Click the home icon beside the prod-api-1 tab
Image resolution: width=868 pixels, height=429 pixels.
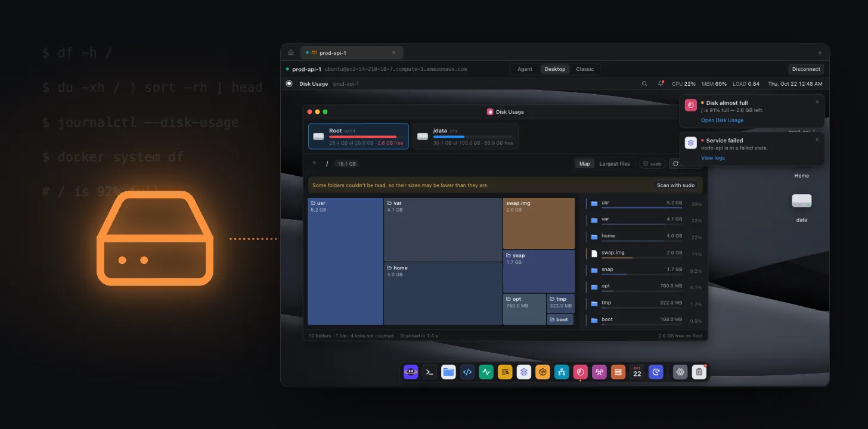pyautogui.click(x=291, y=52)
